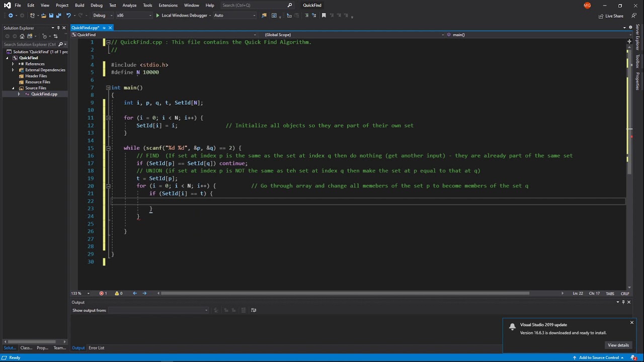The width and height of the screenshot is (644, 362).
Task: Switch to the Error List tab
Action: point(96,348)
